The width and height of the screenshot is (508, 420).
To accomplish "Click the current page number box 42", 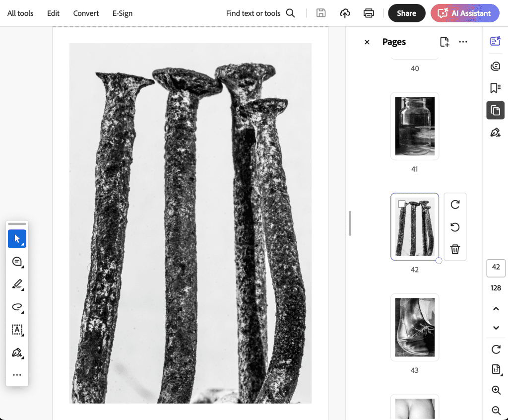I will pyautogui.click(x=496, y=268).
